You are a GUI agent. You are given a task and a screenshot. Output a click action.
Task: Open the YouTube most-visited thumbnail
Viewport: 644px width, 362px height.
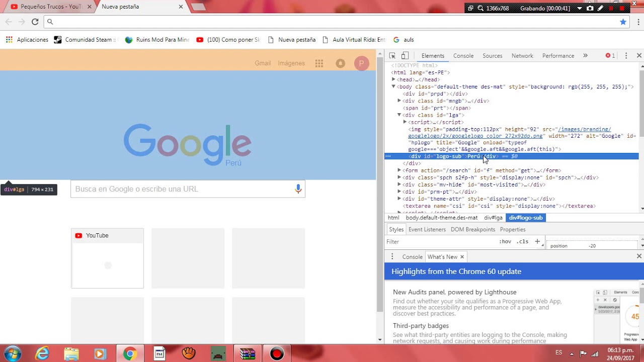point(107,258)
